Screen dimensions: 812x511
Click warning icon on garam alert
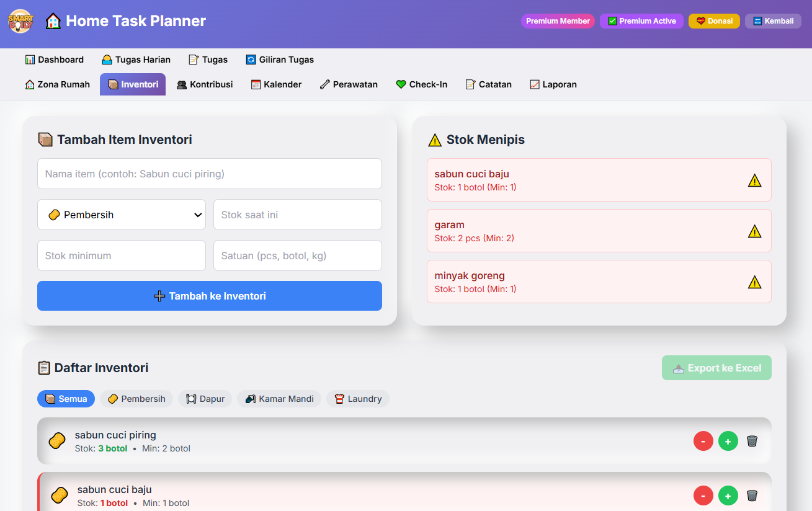(754, 231)
